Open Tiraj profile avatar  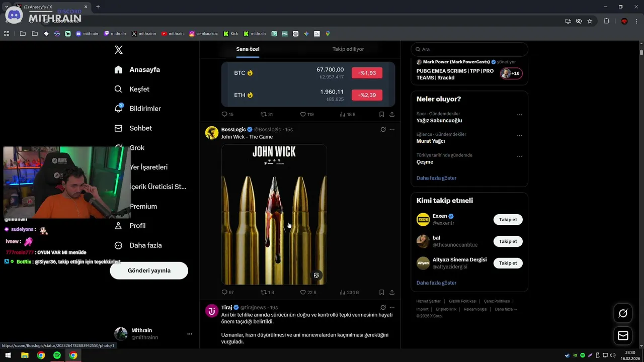pos(212,311)
